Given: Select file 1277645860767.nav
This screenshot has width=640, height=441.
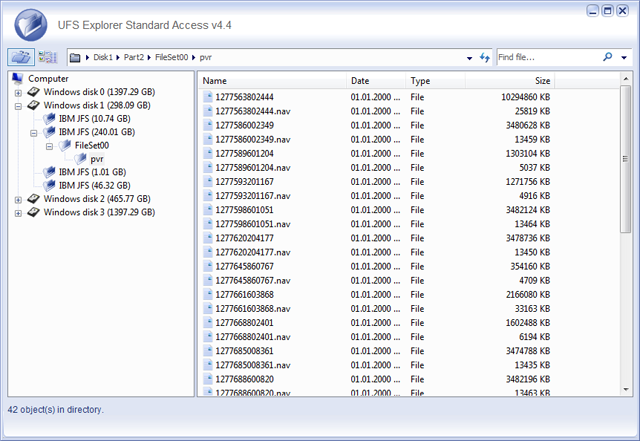Looking at the screenshot, I should tap(253, 281).
